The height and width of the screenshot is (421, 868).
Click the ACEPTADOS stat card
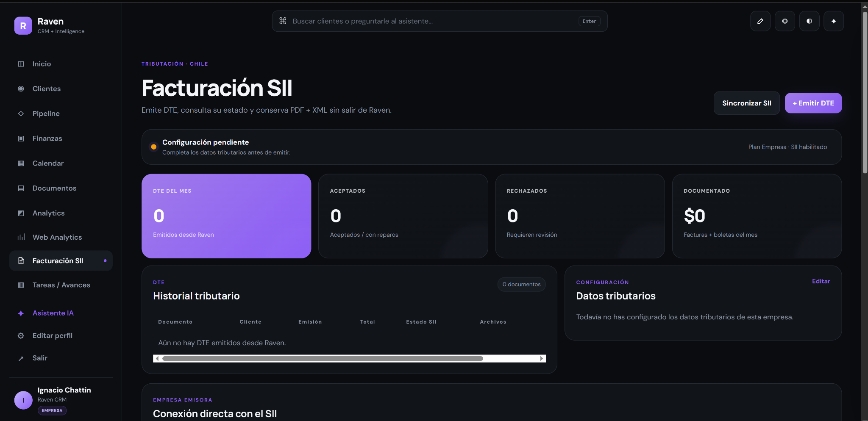pos(403,216)
